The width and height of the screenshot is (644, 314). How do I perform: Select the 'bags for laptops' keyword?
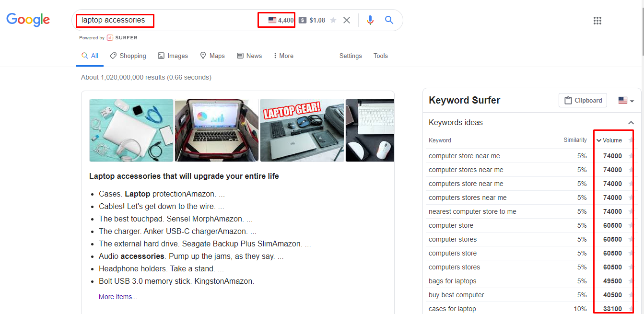452,281
